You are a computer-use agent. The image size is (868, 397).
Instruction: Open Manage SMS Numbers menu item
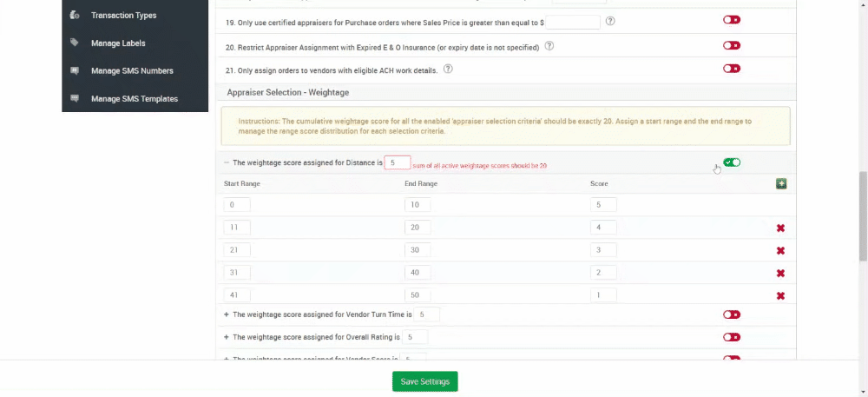[132, 71]
